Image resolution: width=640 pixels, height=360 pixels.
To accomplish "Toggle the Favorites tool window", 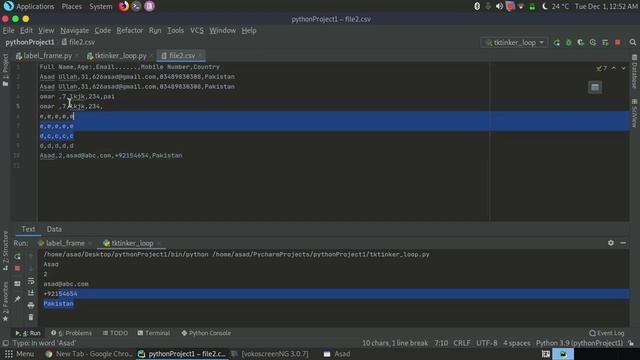I will click(5, 301).
